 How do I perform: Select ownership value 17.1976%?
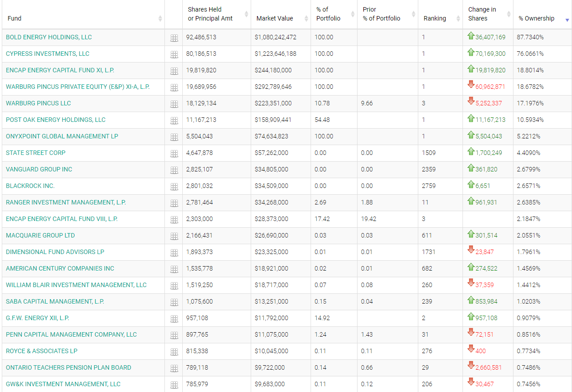(x=530, y=103)
